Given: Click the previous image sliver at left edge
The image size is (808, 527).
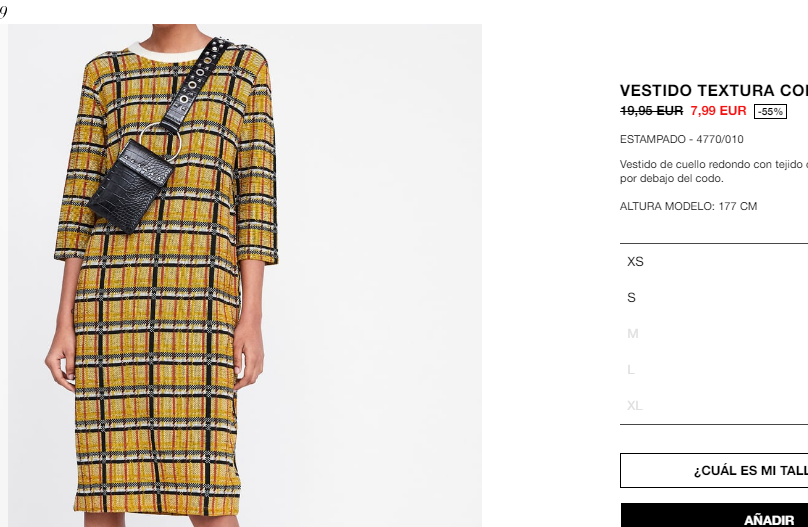Looking at the screenshot, I should coord(4,275).
